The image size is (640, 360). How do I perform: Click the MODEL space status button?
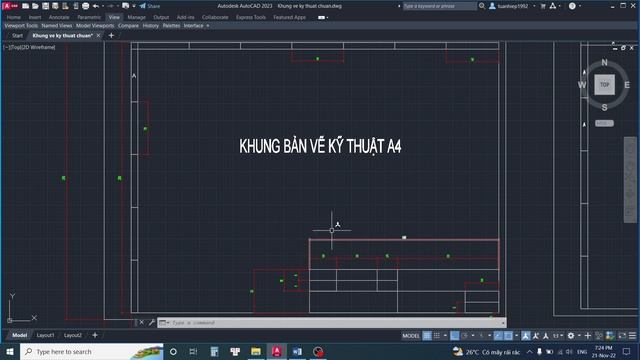coord(411,336)
